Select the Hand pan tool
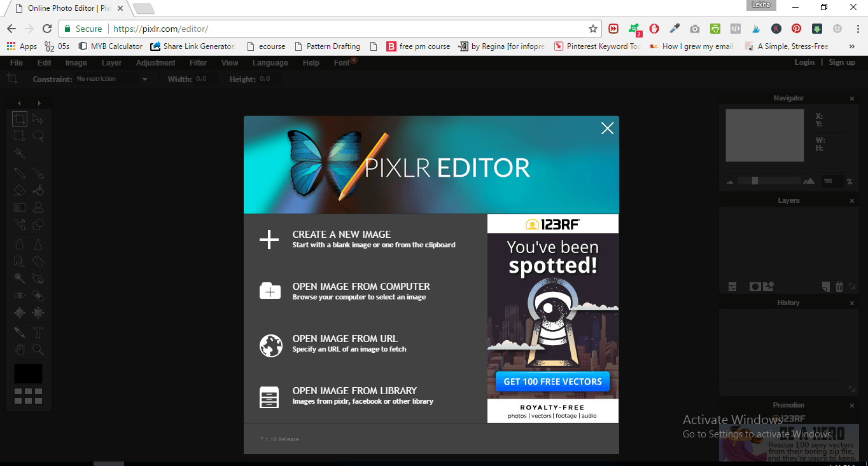Image resolution: width=868 pixels, height=466 pixels. tap(20, 349)
